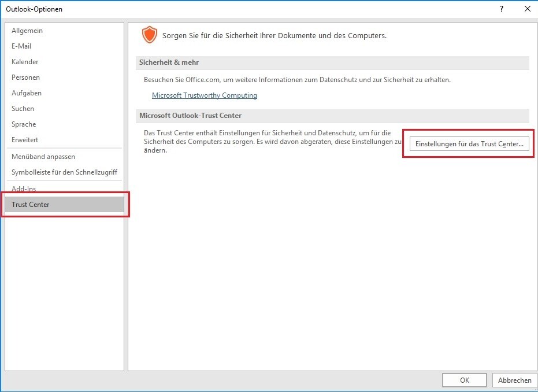Click Abbrechen to cancel
This screenshot has width=538, height=392.
click(x=515, y=380)
